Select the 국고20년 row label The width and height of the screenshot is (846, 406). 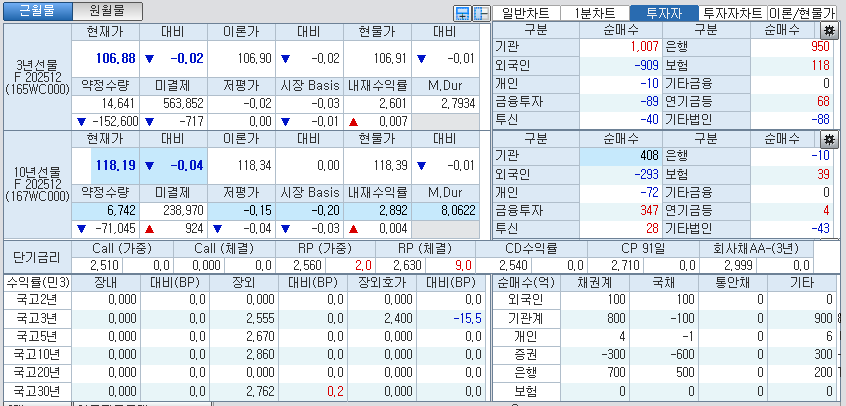[x=37, y=373]
